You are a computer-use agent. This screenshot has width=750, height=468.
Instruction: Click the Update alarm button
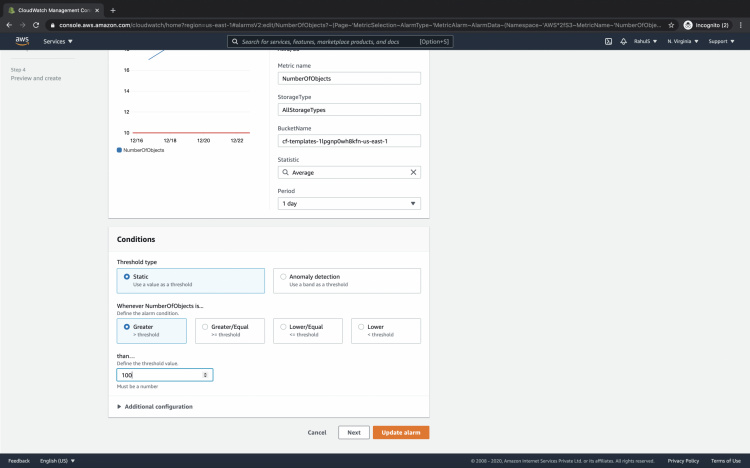[401, 432]
